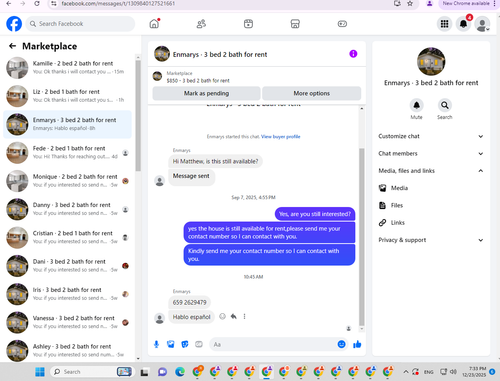
Task: Click the Search Facebook field
Action: [80, 24]
